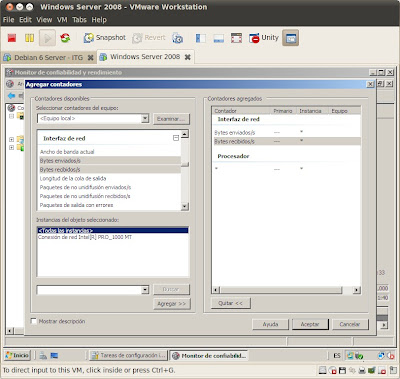Select the Procesador group in added counters
400x379 pixels.
click(233, 156)
